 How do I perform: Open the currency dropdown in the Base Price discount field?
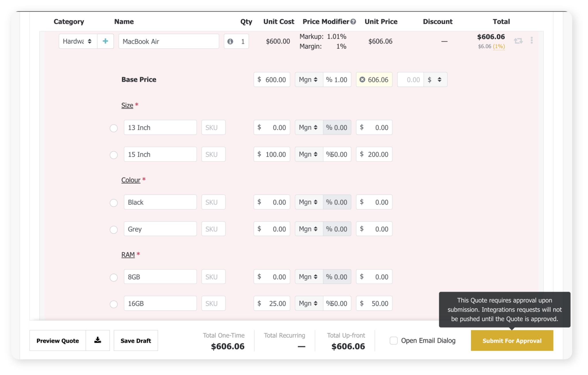(436, 79)
